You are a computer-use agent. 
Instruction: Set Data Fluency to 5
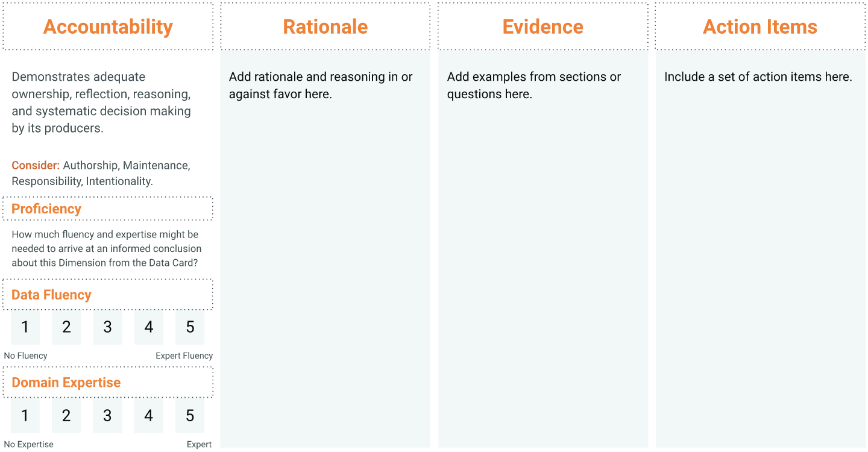[x=190, y=327]
